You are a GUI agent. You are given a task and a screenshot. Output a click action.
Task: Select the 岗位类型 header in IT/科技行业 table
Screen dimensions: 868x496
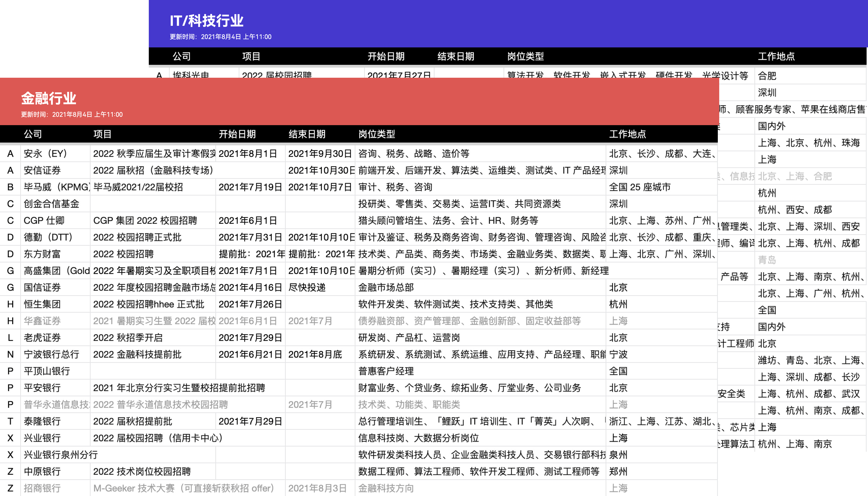tap(525, 56)
